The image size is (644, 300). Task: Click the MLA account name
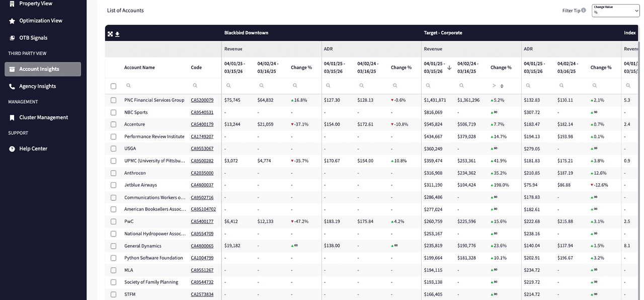[129, 270]
